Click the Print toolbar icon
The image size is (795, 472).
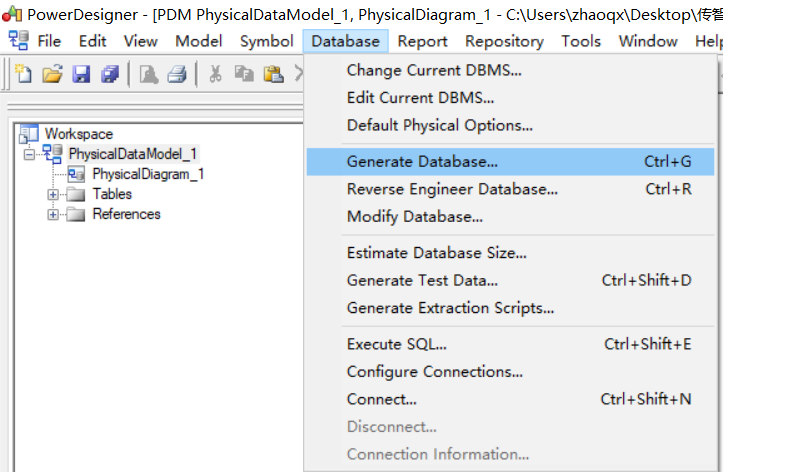point(177,74)
